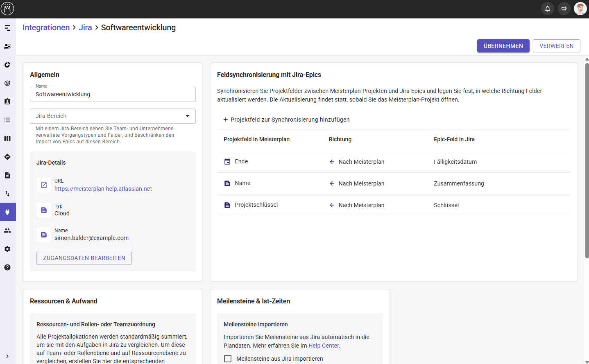
Task: Open the gear settings sidebar icon
Action: [7, 249]
